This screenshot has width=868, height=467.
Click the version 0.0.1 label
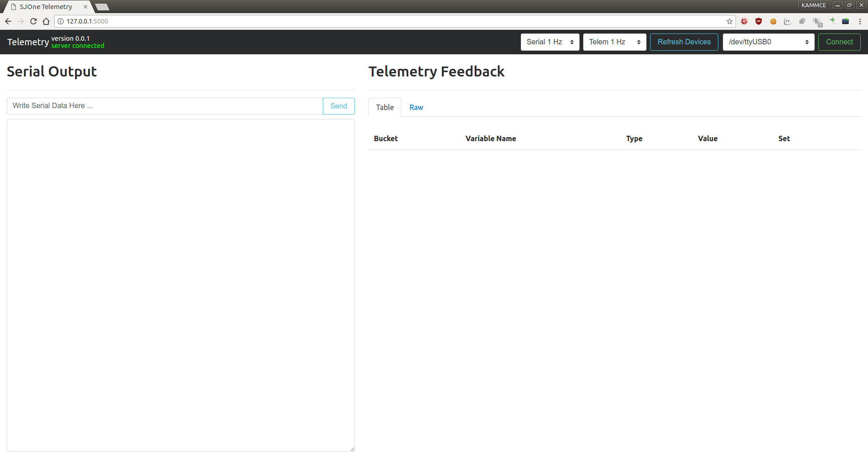pyautogui.click(x=71, y=38)
